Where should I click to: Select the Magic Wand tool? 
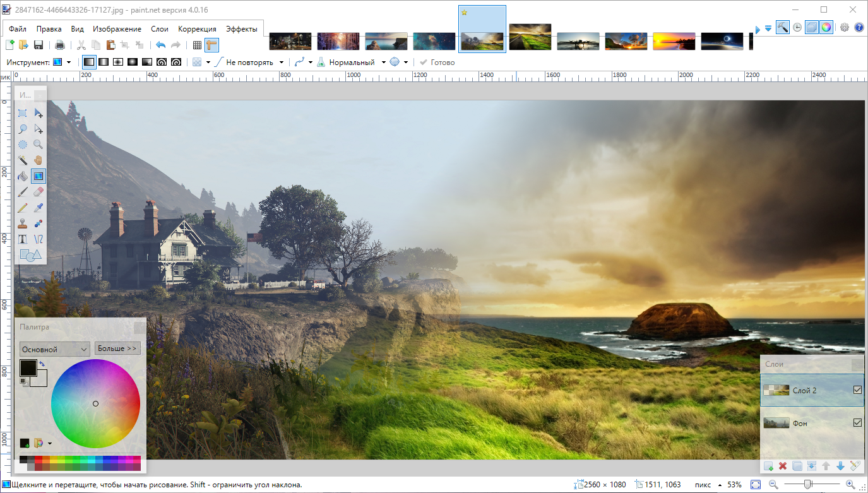pos(23,160)
